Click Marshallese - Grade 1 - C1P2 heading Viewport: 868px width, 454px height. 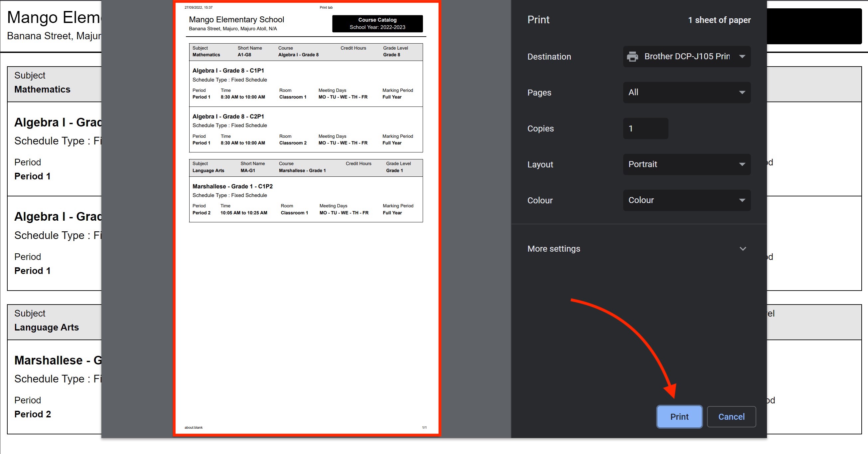pyautogui.click(x=232, y=186)
